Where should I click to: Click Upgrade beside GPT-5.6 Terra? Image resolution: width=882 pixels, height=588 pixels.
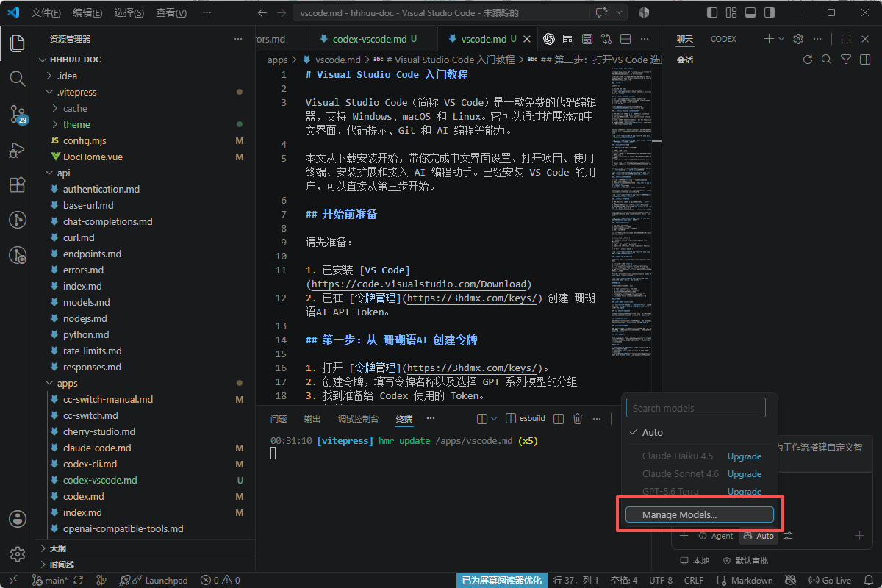tap(744, 491)
